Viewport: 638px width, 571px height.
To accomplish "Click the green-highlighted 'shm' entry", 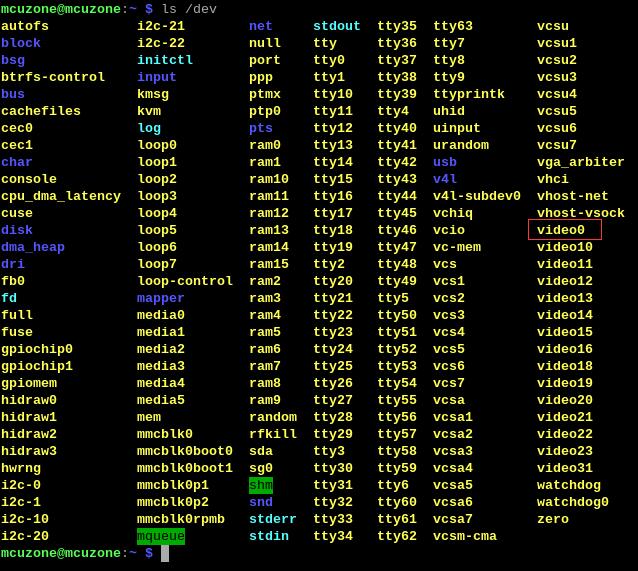I will tap(261, 485).
